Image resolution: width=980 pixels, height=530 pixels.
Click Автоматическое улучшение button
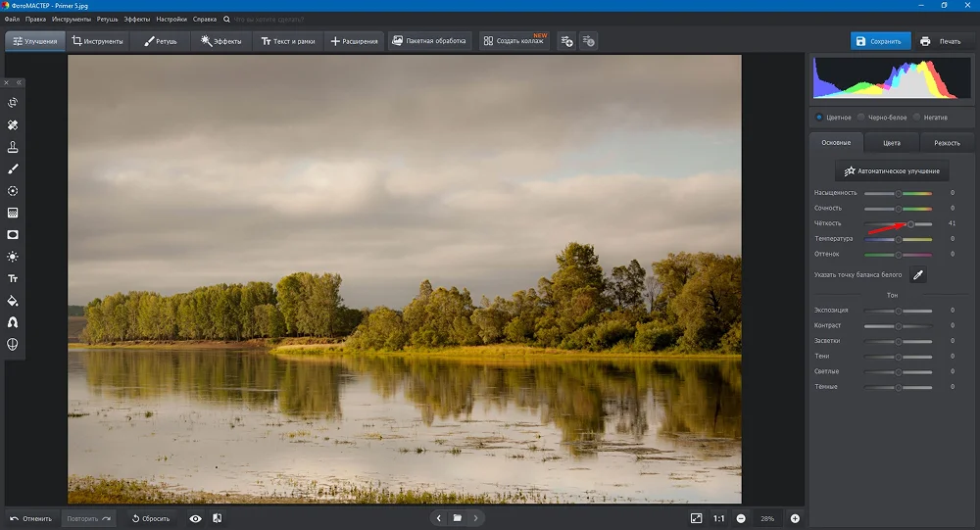pyautogui.click(x=892, y=170)
